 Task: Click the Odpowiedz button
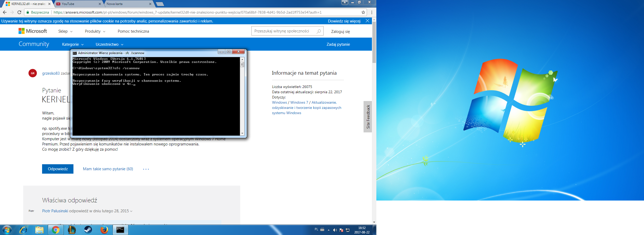coord(58,169)
